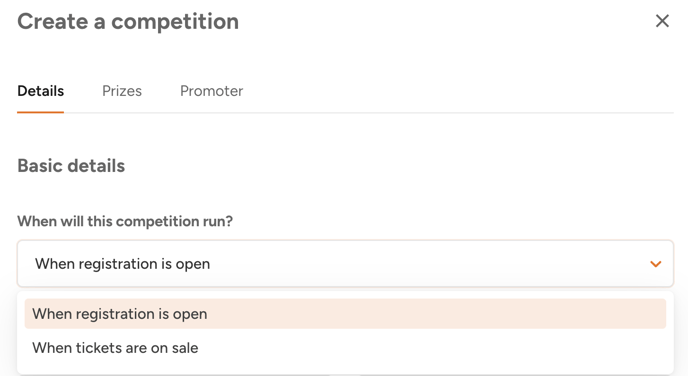Click the 'Create a competition' title
The width and height of the screenshot is (688, 376).
128,21
